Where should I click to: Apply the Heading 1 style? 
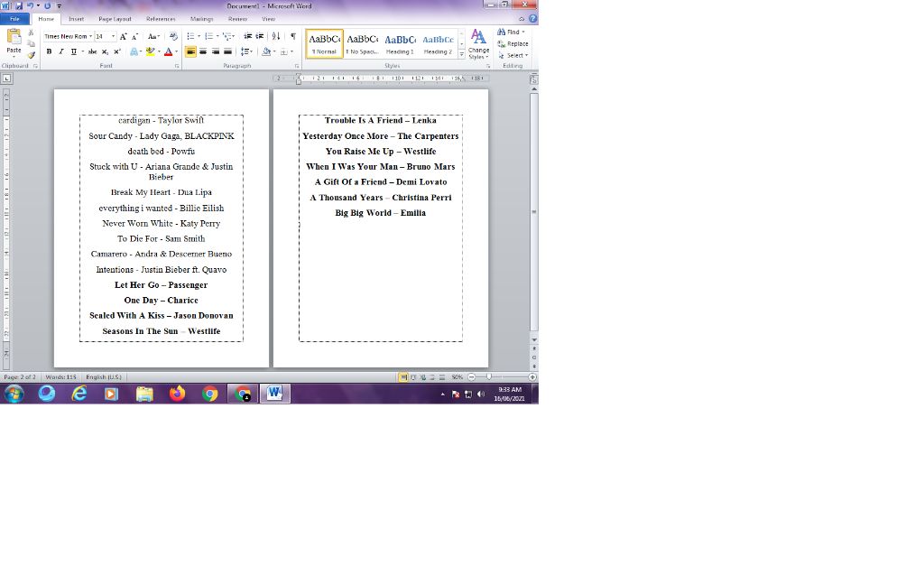pos(400,43)
